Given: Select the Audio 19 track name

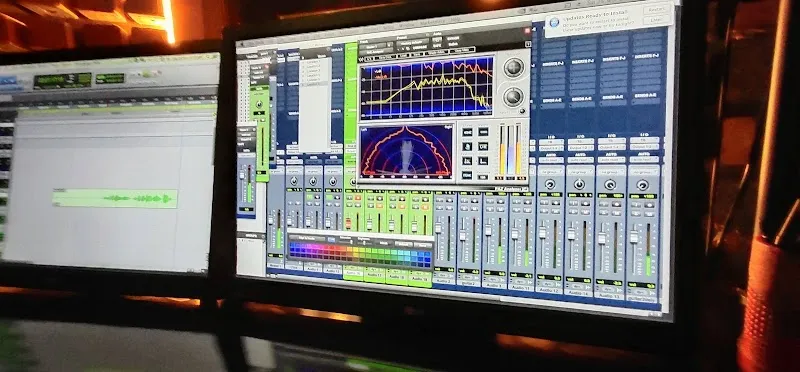Looking at the screenshot, I should [x=420, y=279].
